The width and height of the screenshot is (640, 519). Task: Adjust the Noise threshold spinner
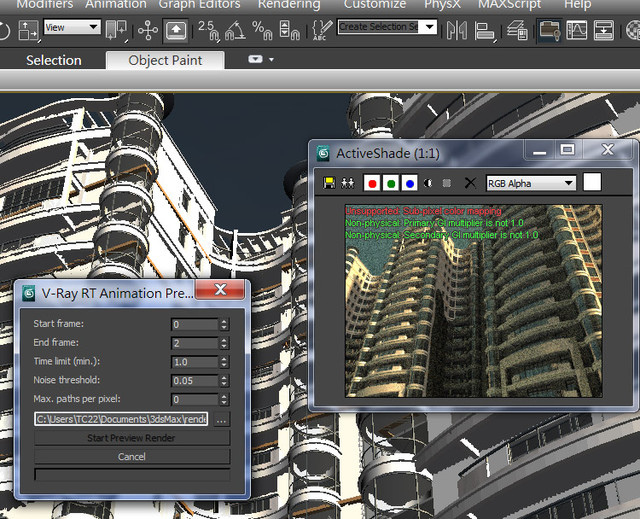pyautogui.click(x=224, y=381)
